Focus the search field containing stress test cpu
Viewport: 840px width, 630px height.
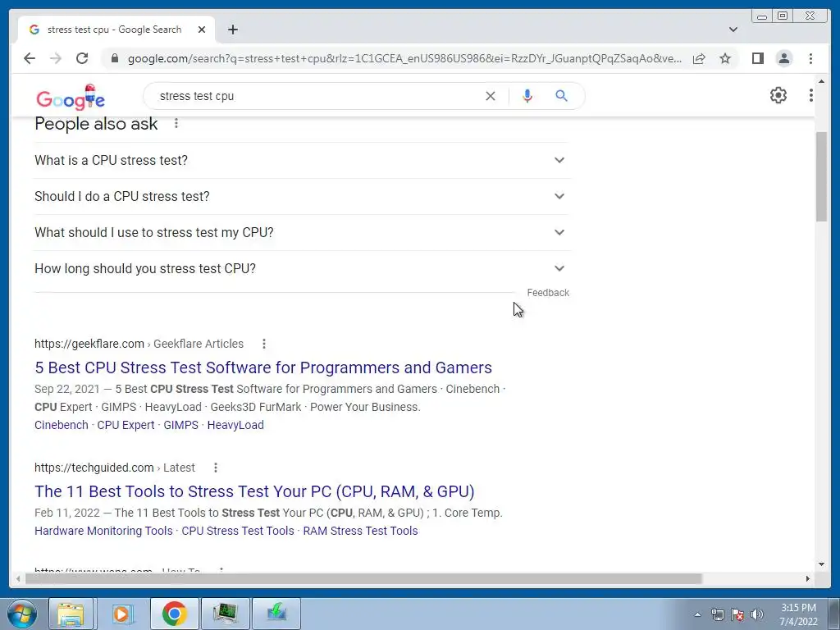pos(316,96)
